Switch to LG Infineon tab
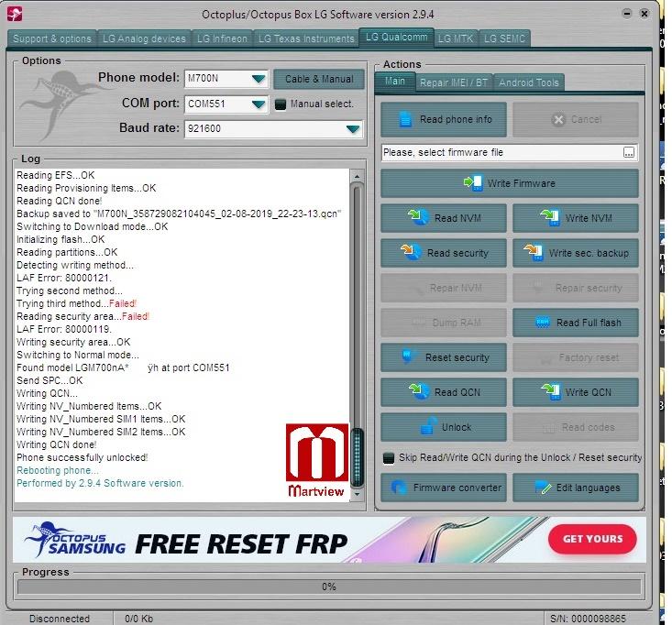672x625 pixels. tap(223, 38)
